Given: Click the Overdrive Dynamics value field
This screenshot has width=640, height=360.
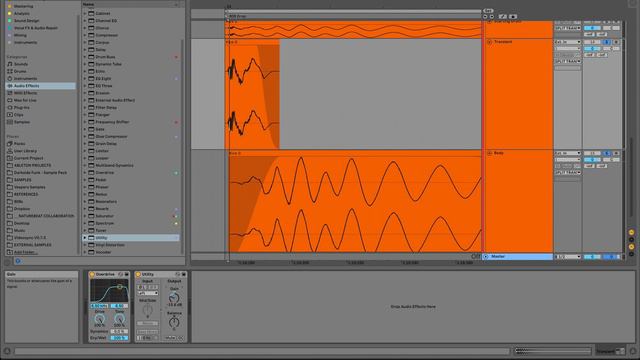Looking at the screenshot, I should [x=119, y=331].
